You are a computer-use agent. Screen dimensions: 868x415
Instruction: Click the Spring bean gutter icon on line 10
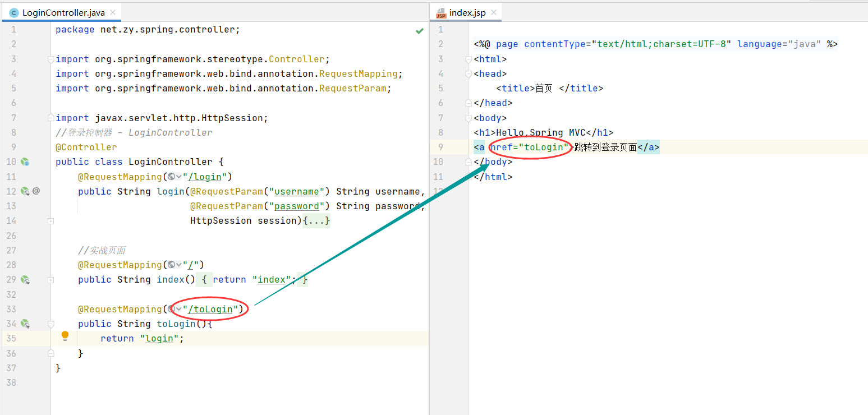25,162
